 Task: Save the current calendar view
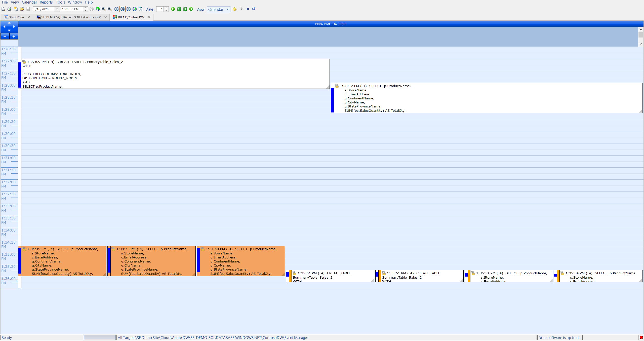(28, 9)
